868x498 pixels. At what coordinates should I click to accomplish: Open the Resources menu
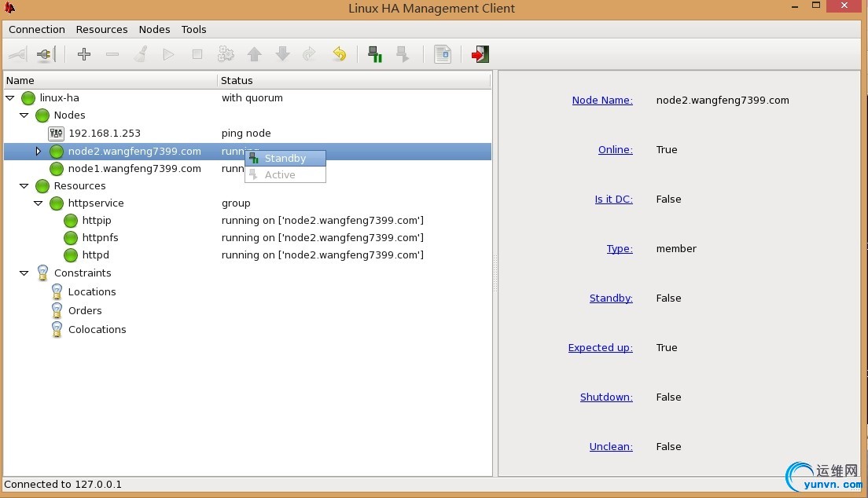click(x=101, y=30)
